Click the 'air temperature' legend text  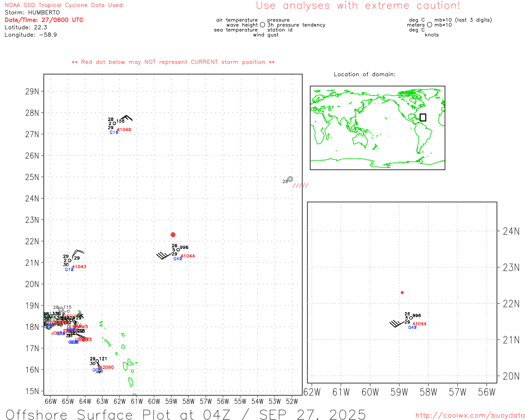(237, 20)
